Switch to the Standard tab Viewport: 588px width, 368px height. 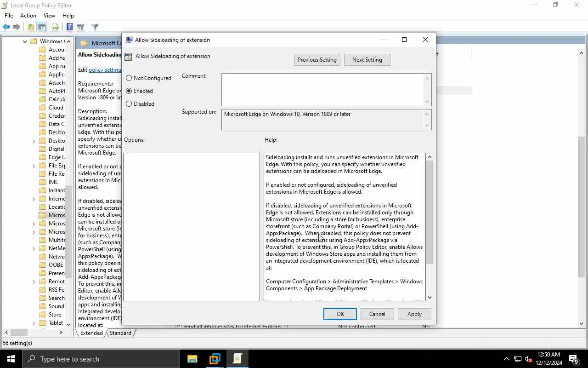(x=120, y=333)
